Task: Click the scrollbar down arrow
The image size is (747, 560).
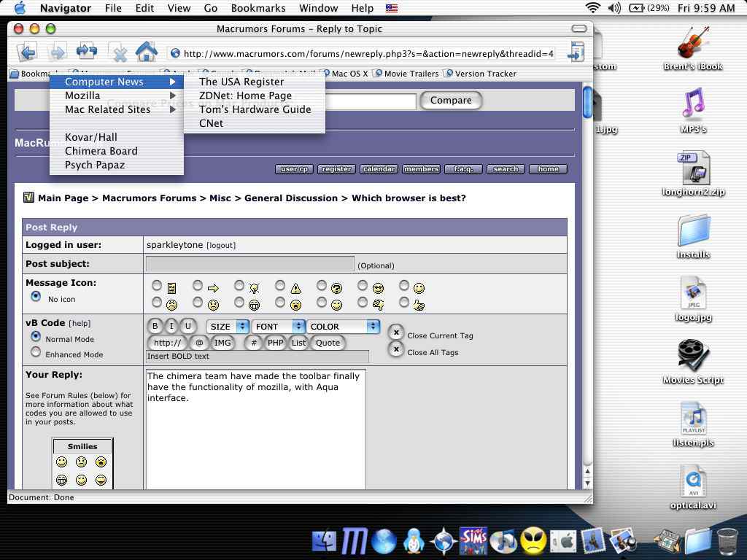Action: pyautogui.click(x=587, y=483)
